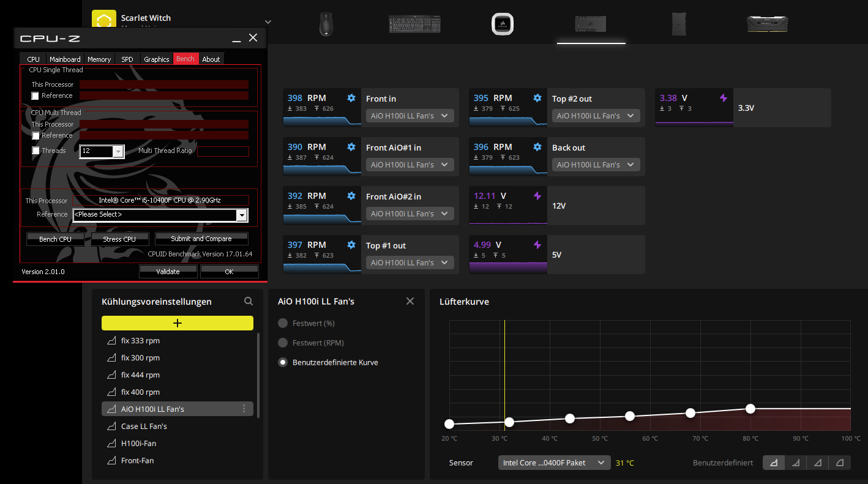Switch to the Graphics tab in CPU-Z
The image size is (868, 484).
tap(157, 59)
